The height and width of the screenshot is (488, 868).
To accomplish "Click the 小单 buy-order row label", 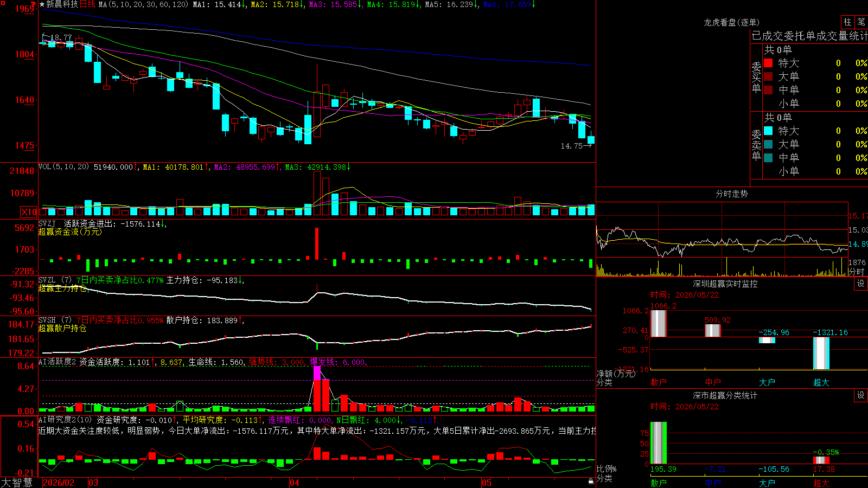I will tap(789, 104).
